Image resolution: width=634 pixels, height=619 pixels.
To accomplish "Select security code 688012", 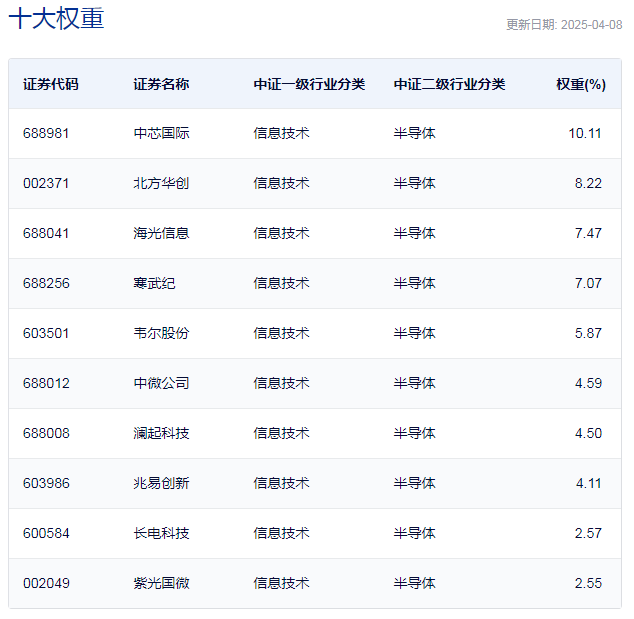I will 46,383.
